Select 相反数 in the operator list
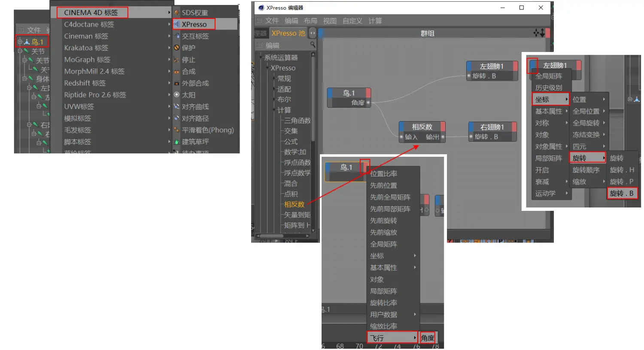This screenshot has width=644, height=350. (294, 204)
